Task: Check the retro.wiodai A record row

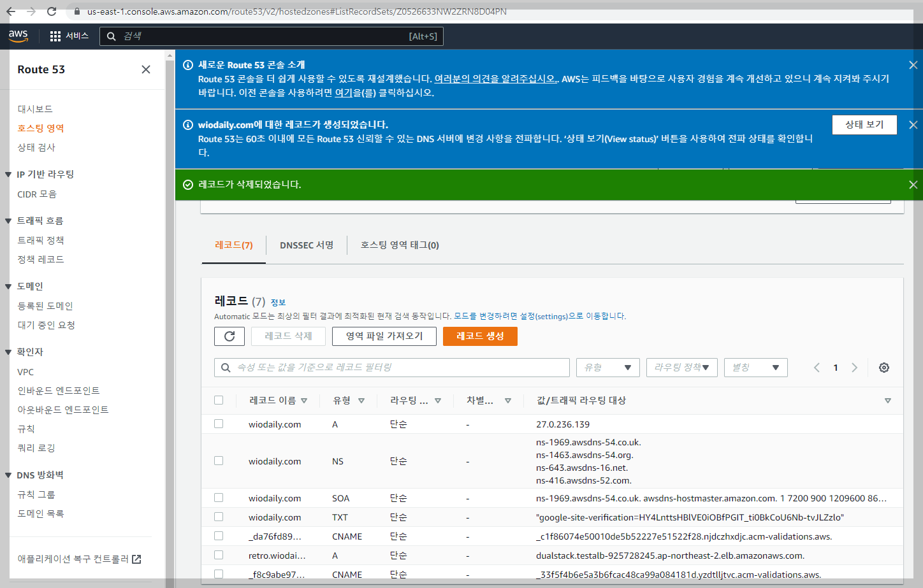Action: (219, 555)
